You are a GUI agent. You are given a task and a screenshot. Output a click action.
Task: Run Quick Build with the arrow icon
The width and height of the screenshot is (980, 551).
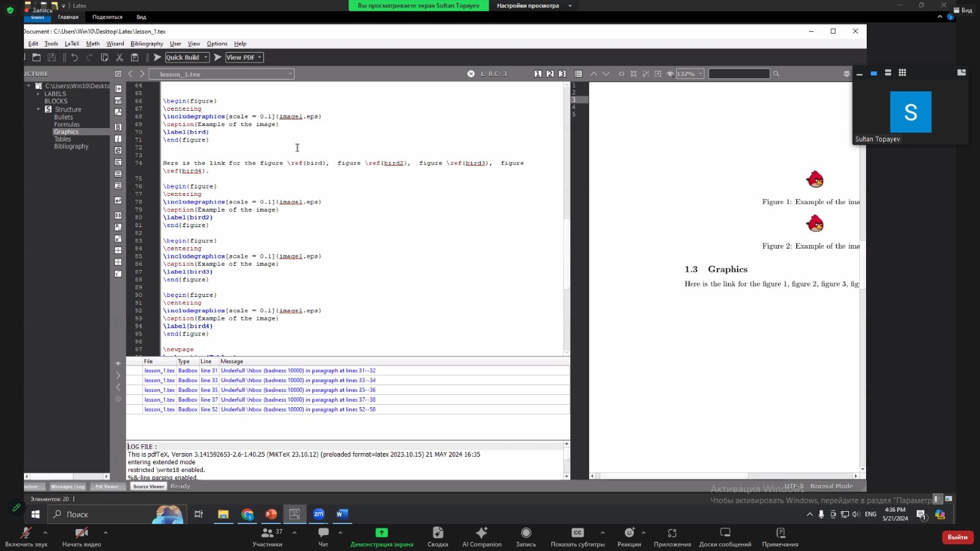click(x=157, y=58)
